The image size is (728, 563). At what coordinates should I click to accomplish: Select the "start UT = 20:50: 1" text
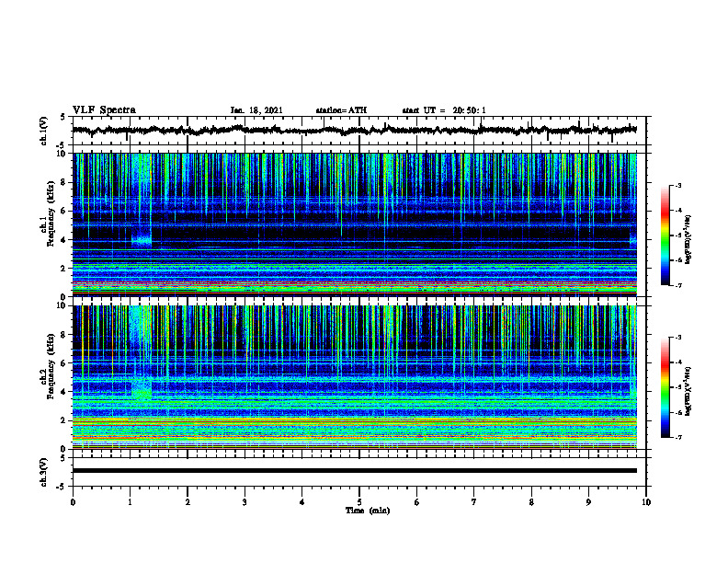[444, 110]
